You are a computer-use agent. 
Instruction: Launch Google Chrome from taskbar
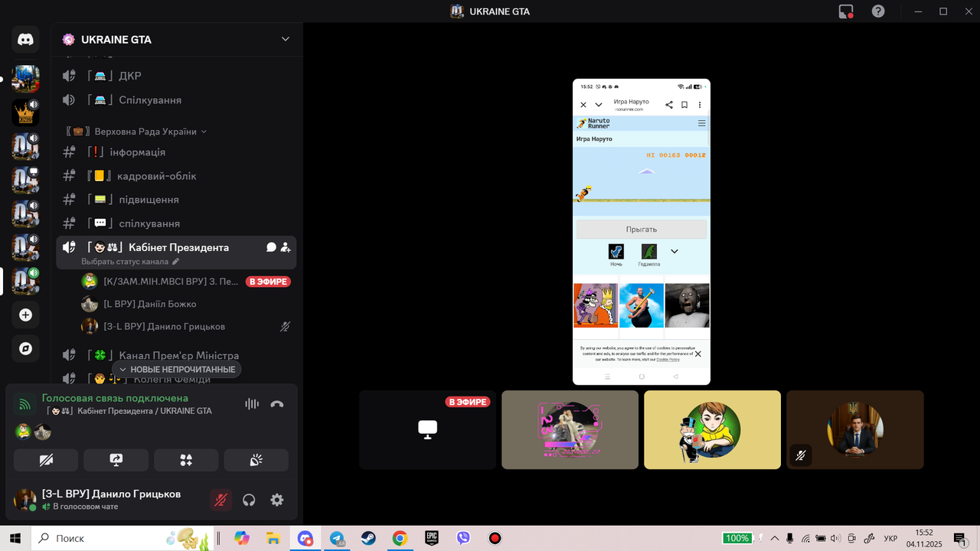[x=400, y=538]
